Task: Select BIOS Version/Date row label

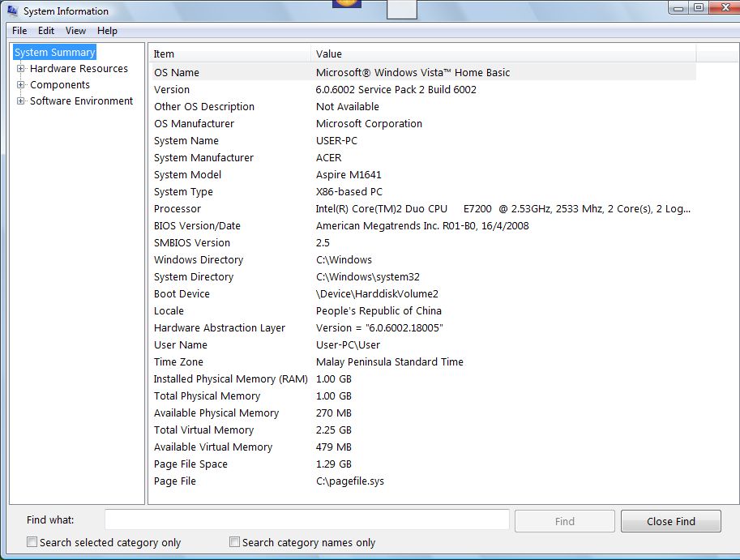Action: [197, 225]
